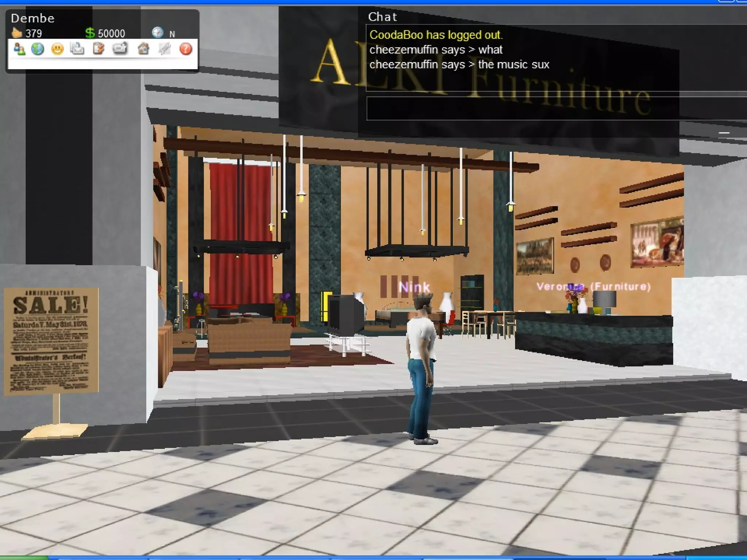Click the compass direction icon
The width and height of the screenshot is (747, 560).
click(x=158, y=33)
